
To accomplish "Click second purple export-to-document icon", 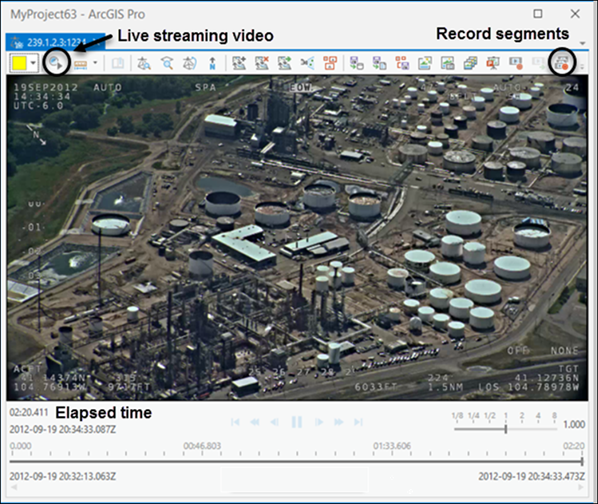I will coord(379,63).
